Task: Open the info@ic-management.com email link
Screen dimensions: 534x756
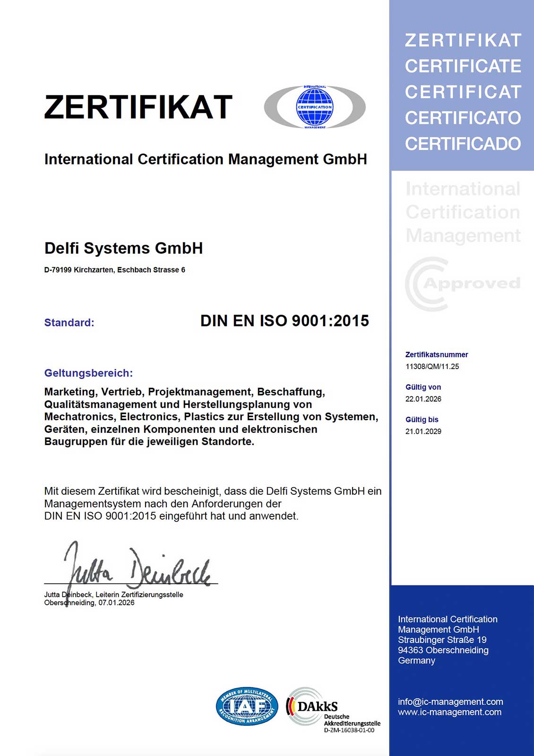Action: coord(450,702)
